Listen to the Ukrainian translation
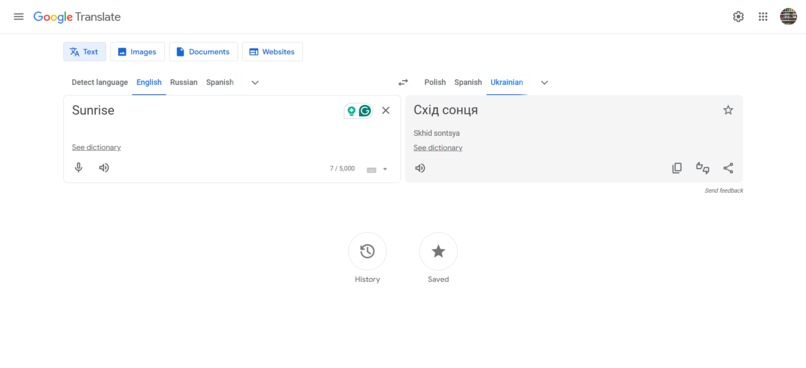The width and height of the screenshot is (806, 368). click(420, 168)
